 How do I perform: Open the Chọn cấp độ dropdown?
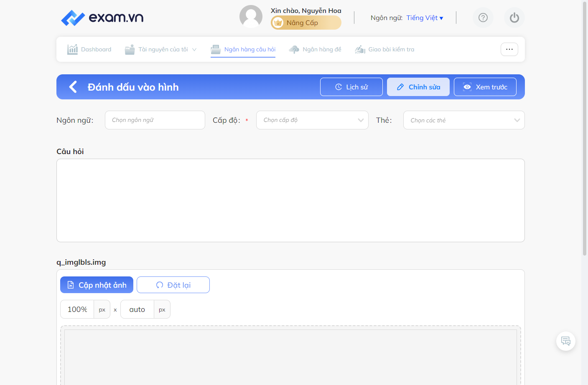pos(312,120)
